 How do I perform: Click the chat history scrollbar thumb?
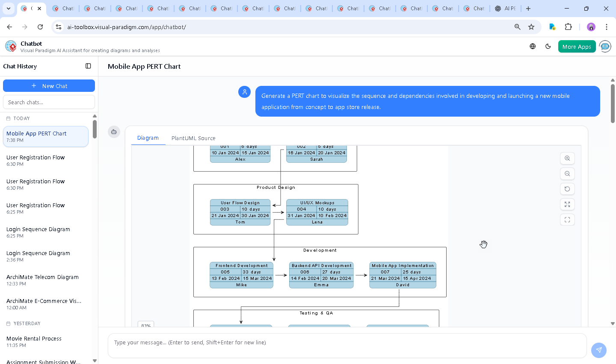[95, 129]
